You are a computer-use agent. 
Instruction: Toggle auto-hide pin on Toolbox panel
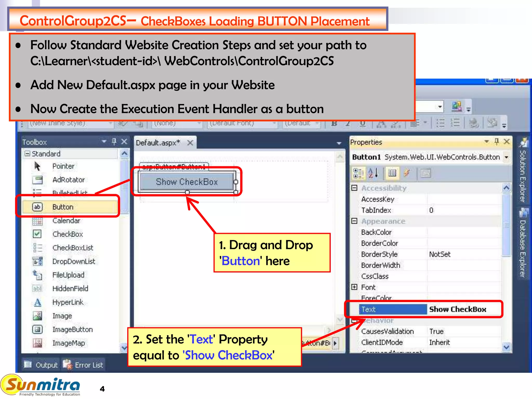pos(114,142)
